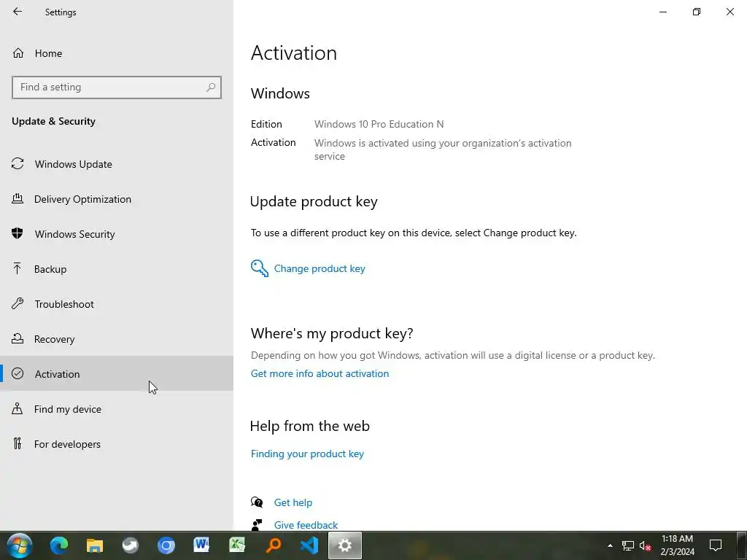The image size is (747, 560).
Task: Open the Home settings page
Action: point(117,53)
